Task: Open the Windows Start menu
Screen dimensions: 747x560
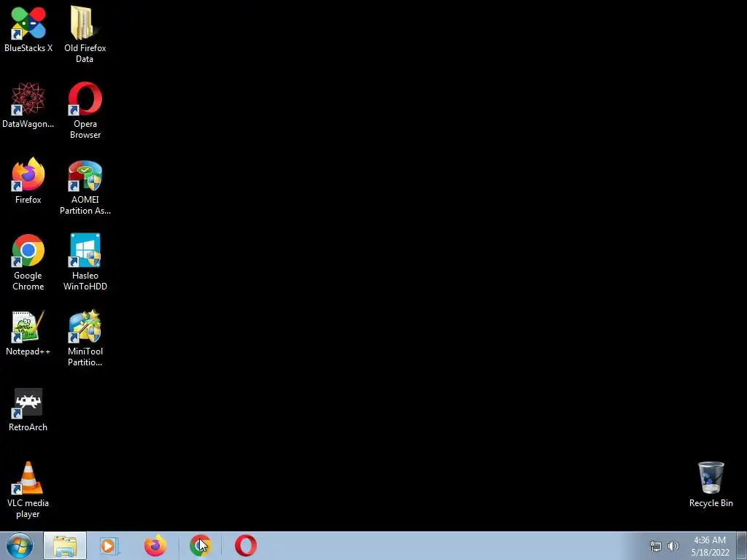Action: pyautogui.click(x=20, y=545)
